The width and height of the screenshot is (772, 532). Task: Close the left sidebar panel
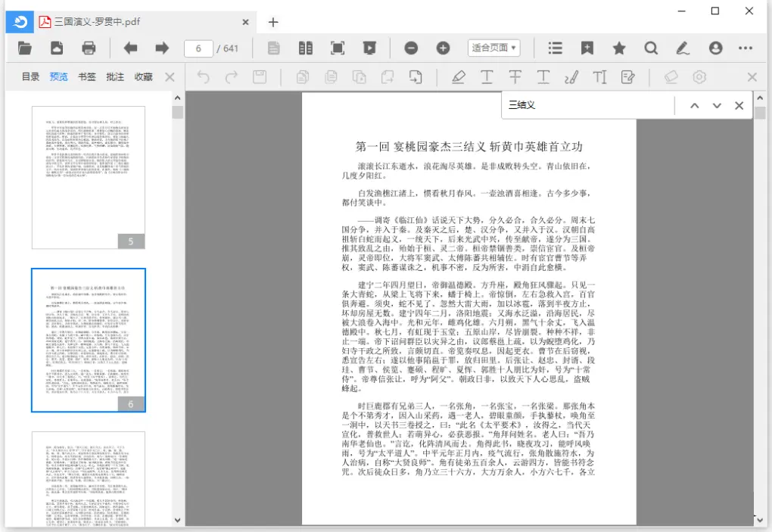170,77
